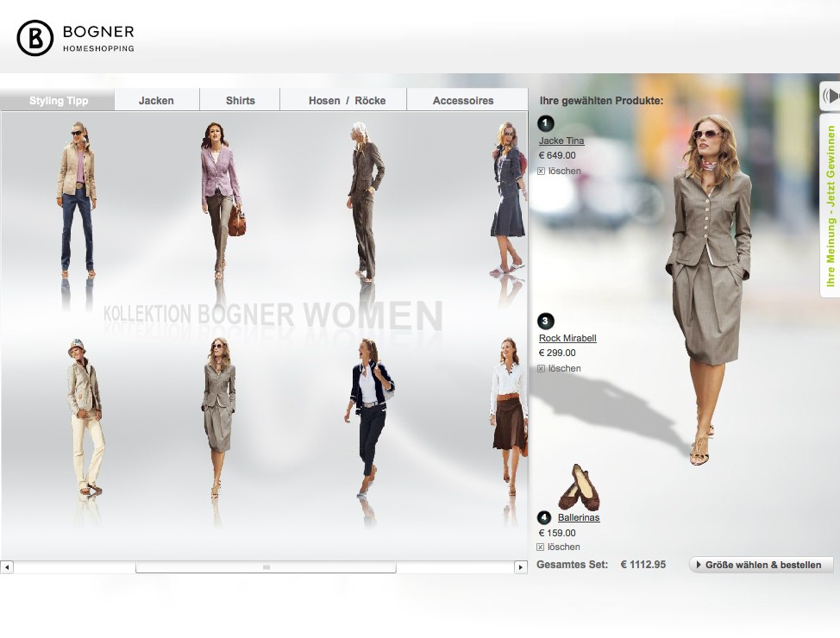Open the Ihre Meinung - Jetzt Gewinnen tab
Screen dimensions: 840x638
[x=831, y=205]
